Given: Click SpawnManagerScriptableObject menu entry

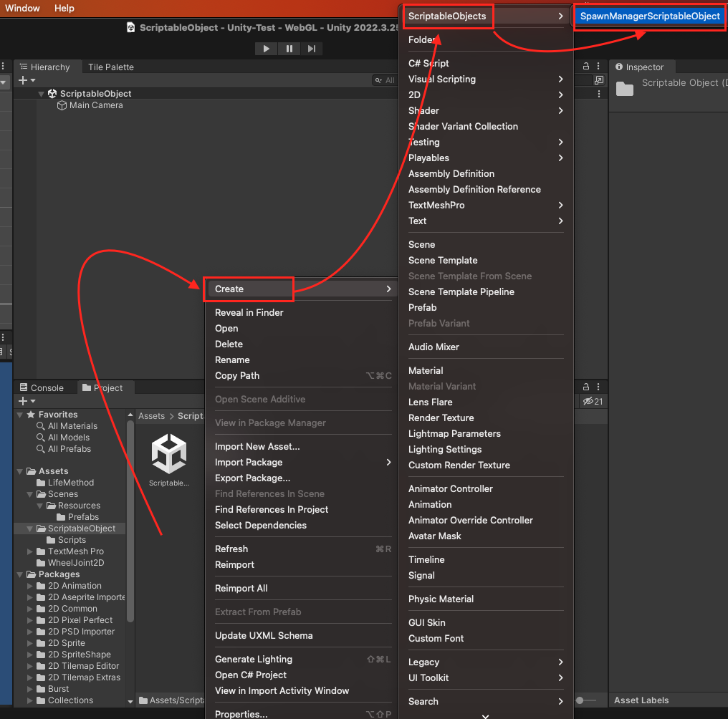Looking at the screenshot, I should coord(649,16).
